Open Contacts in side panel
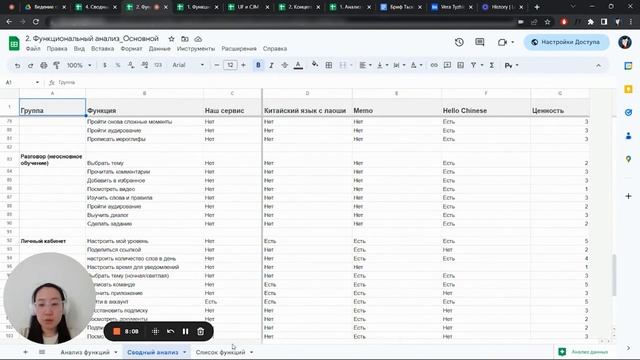 point(629,136)
